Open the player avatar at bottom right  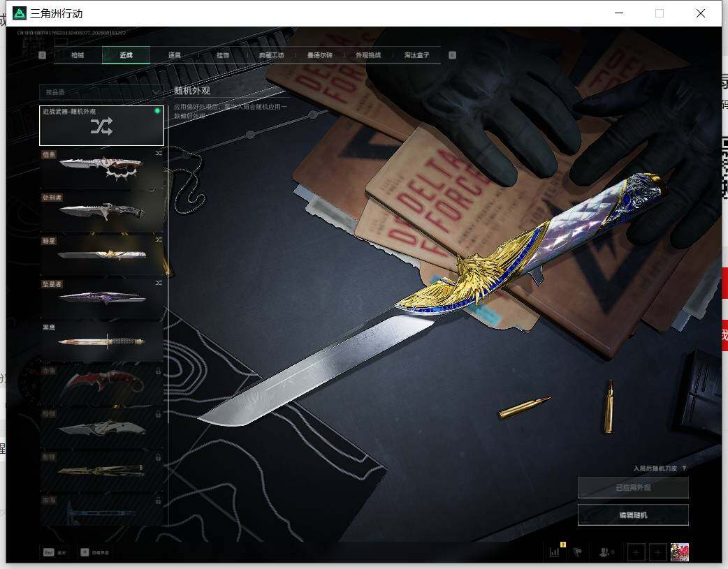click(680, 552)
